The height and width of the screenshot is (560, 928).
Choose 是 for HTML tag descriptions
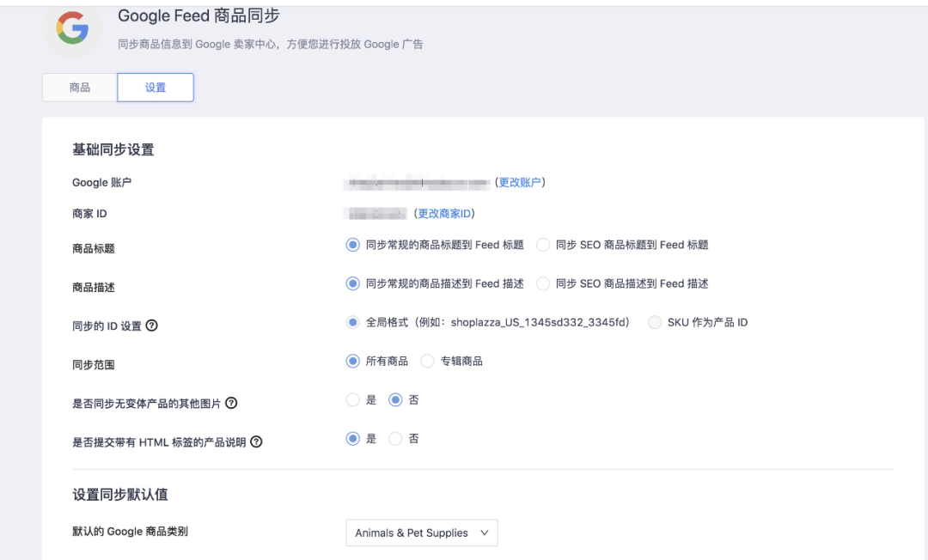353,439
